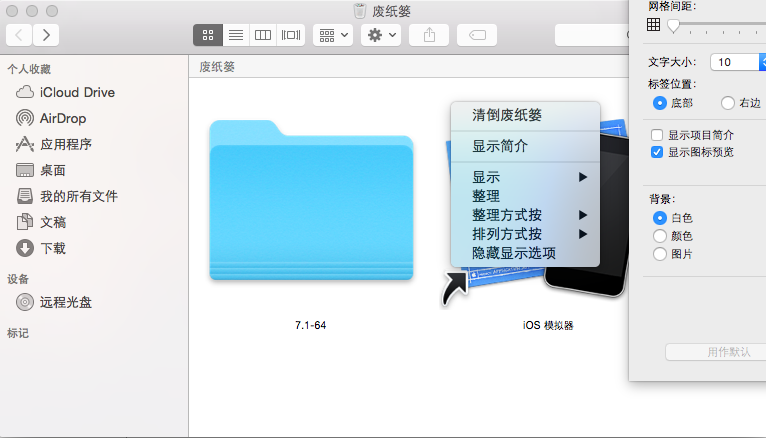Choose 隐藏显示选项 from context menu
The image size is (766, 438).
[x=525, y=253]
